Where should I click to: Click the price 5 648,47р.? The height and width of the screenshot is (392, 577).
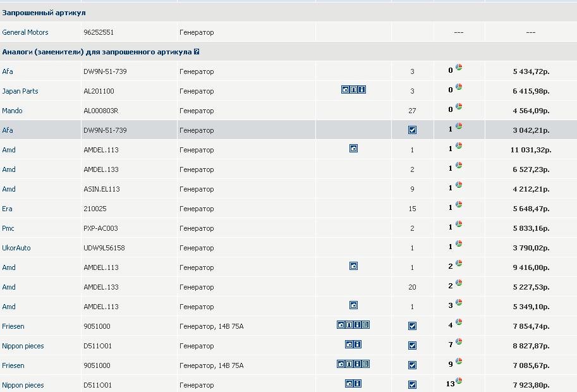point(531,209)
